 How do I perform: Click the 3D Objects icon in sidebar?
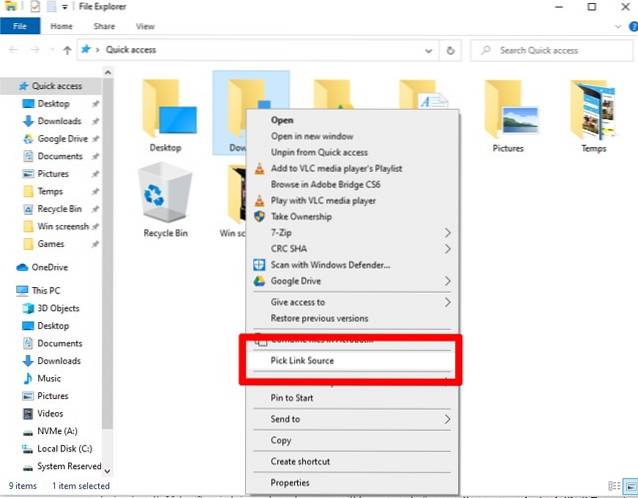pos(28,308)
